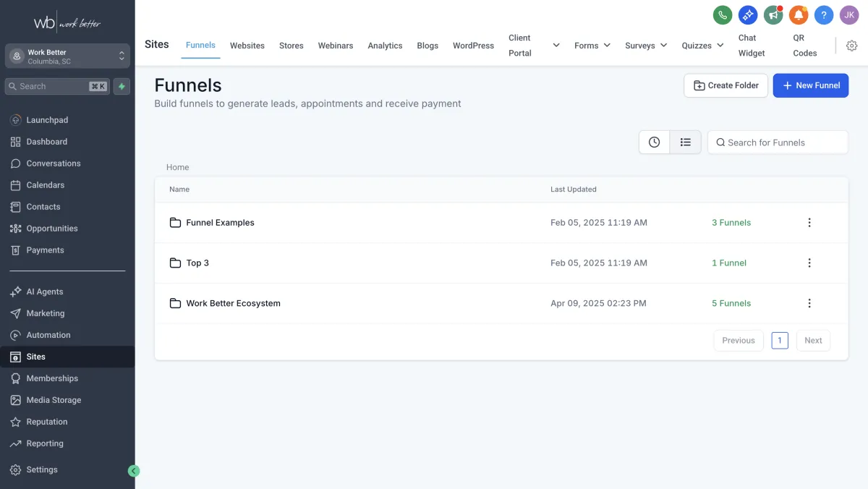Expand the Surveys dropdown tab
The image size is (868, 489).
[646, 46]
